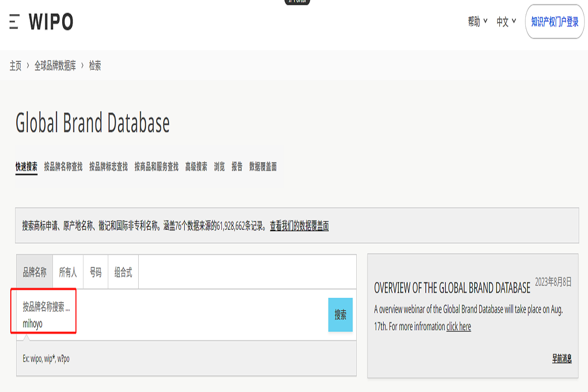Go to 主页 in the breadcrumb
The image size is (588, 392).
(16, 66)
